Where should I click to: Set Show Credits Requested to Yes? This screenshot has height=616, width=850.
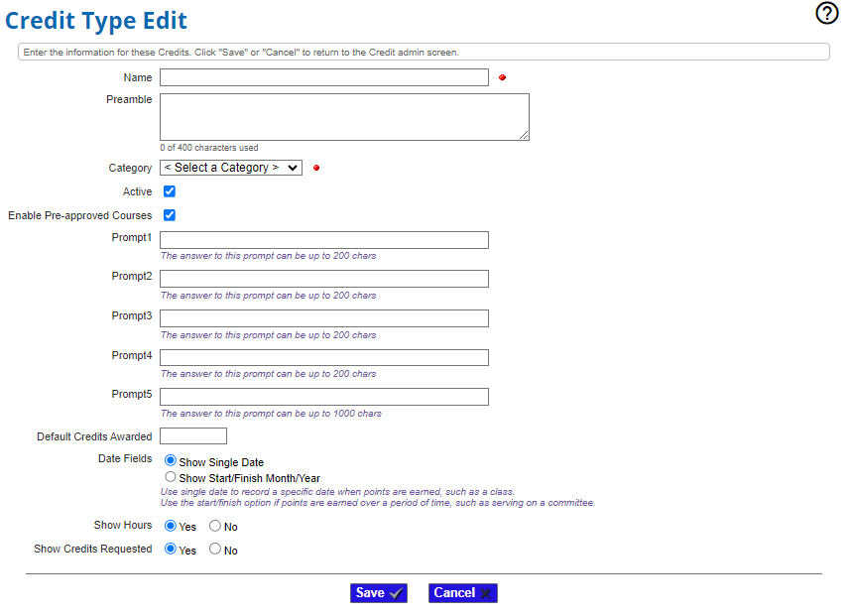click(x=171, y=550)
